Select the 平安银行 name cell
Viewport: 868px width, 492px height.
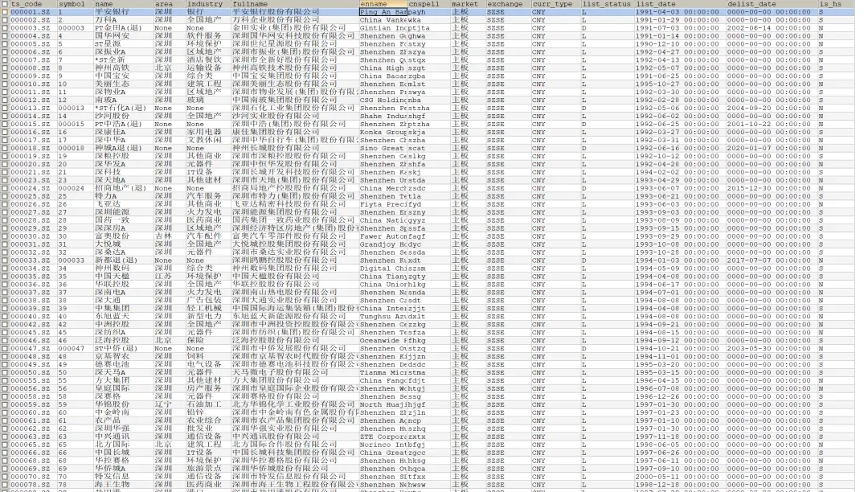[x=113, y=11]
